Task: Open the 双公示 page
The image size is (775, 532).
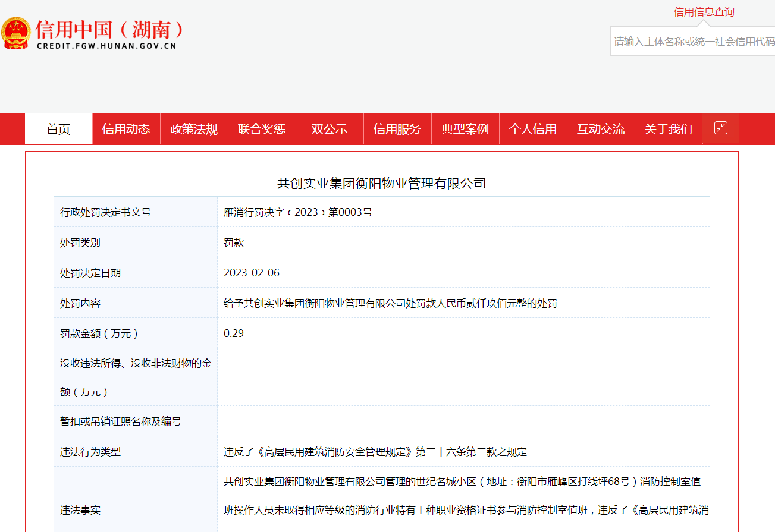Action: (x=330, y=129)
